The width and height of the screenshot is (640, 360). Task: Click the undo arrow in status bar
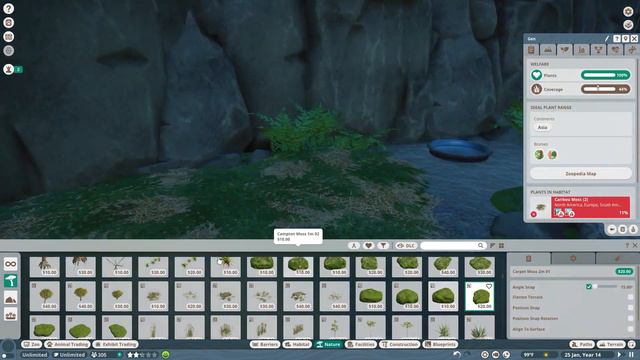[x=457, y=354]
